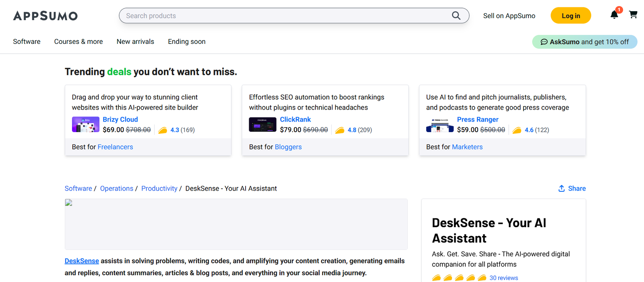The image size is (644, 282).
Task: Select the Freelancers category link
Action: (x=115, y=147)
